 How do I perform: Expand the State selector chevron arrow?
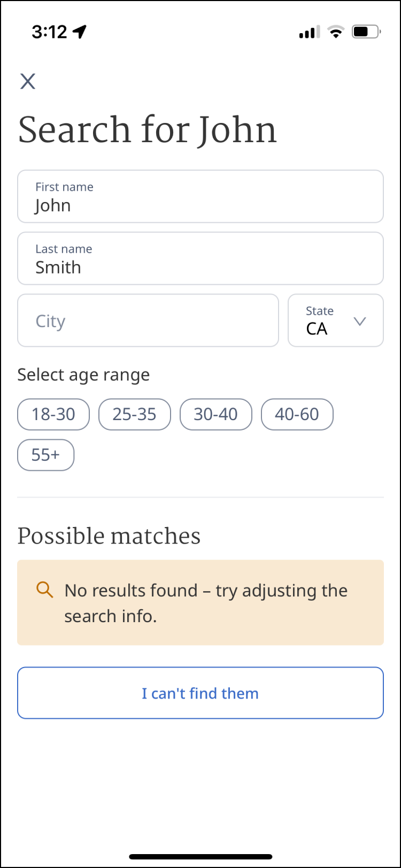(360, 321)
